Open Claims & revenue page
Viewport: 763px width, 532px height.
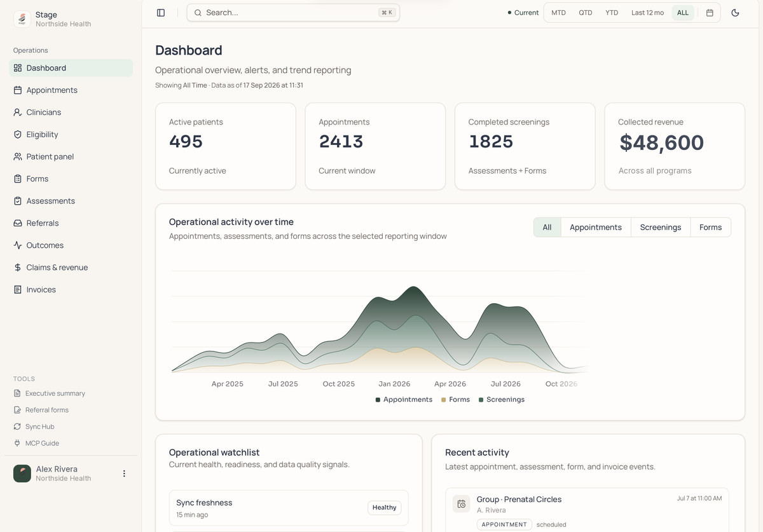(x=71, y=268)
